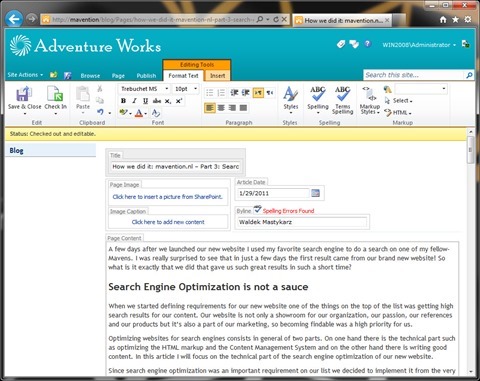Toggle Superscript formatting
The width and height of the screenshot is (480, 381).
click(x=179, y=101)
